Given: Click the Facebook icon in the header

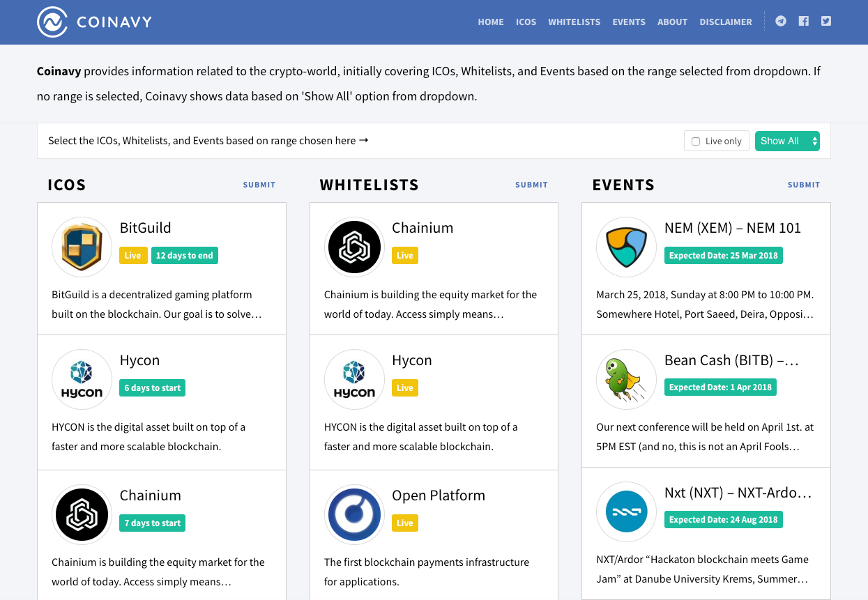Looking at the screenshot, I should pos(803,21).
